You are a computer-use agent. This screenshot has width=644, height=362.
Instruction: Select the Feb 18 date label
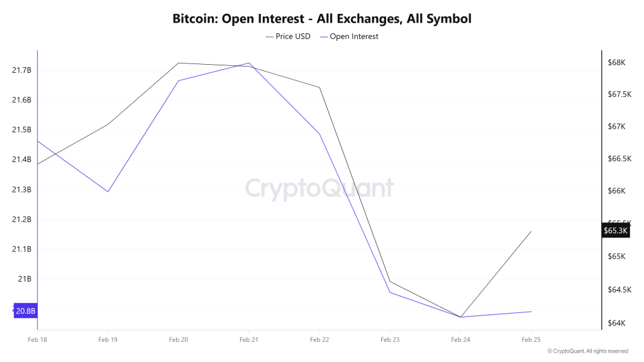click(x=38, y=339)
